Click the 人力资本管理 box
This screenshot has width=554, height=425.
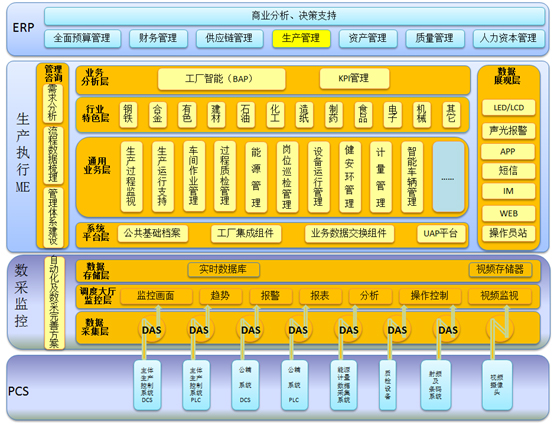point(508,38)
